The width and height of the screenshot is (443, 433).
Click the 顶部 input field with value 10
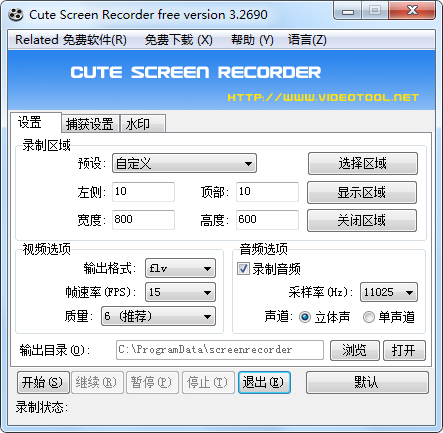point(267,192)
